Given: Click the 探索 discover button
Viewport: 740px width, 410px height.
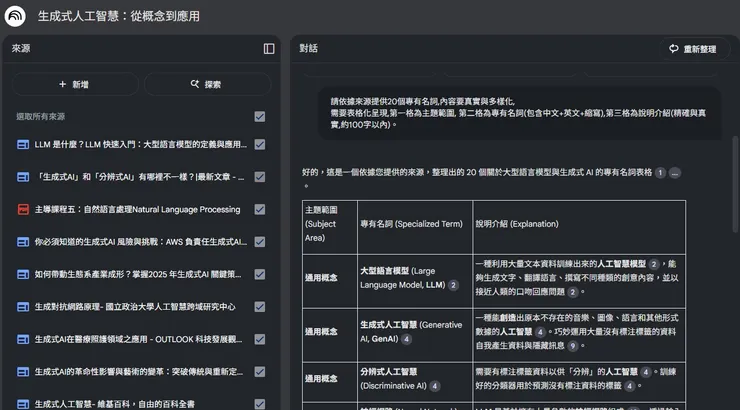Looking at the screenshot, I should (207, 84).
